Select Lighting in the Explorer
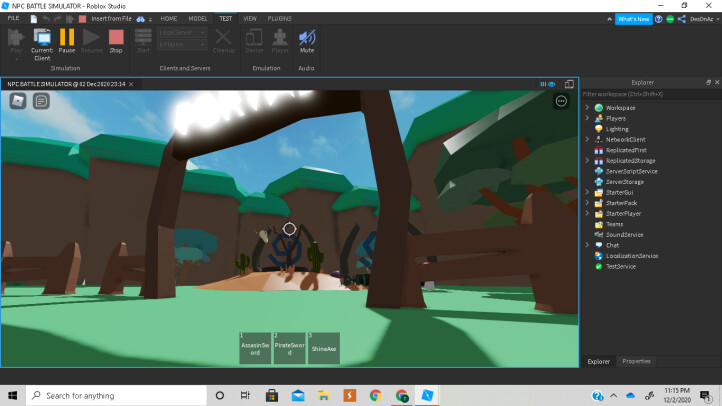 tap(617, 129)
